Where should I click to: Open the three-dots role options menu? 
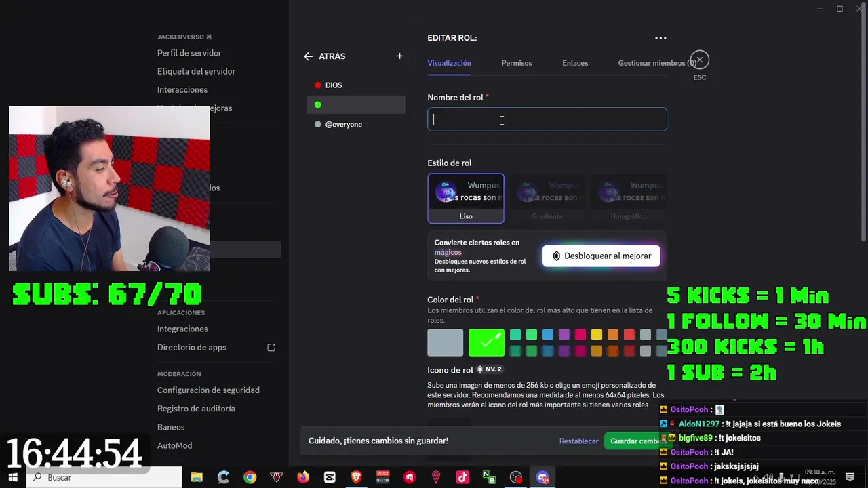coord(660,38)
